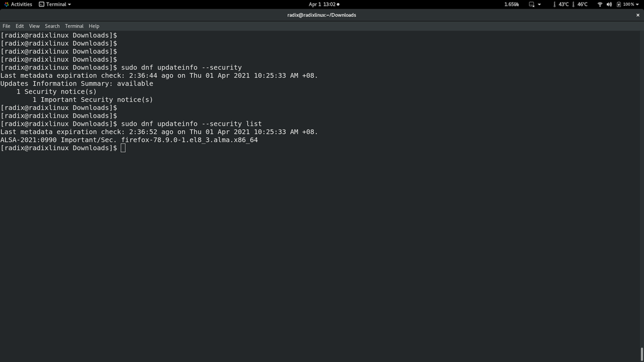Click the network speed indicator
644x362 pixels.
click(x=511, y=4)
